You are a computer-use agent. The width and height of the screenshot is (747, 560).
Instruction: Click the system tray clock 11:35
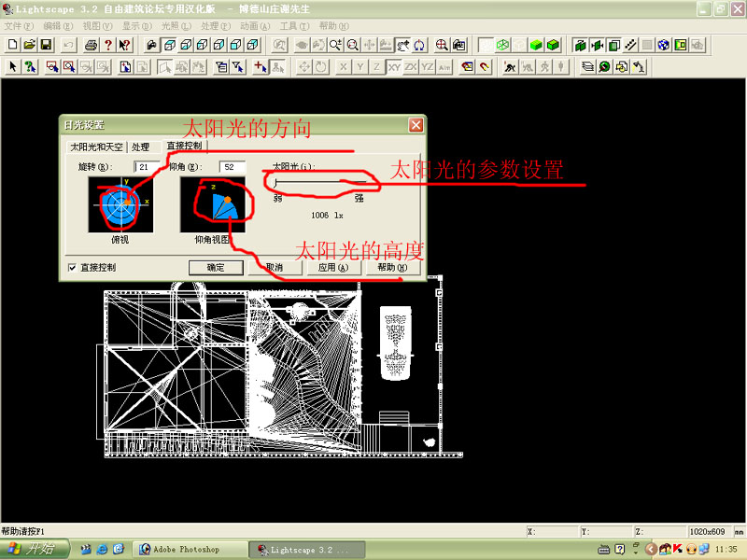[726, 550]
